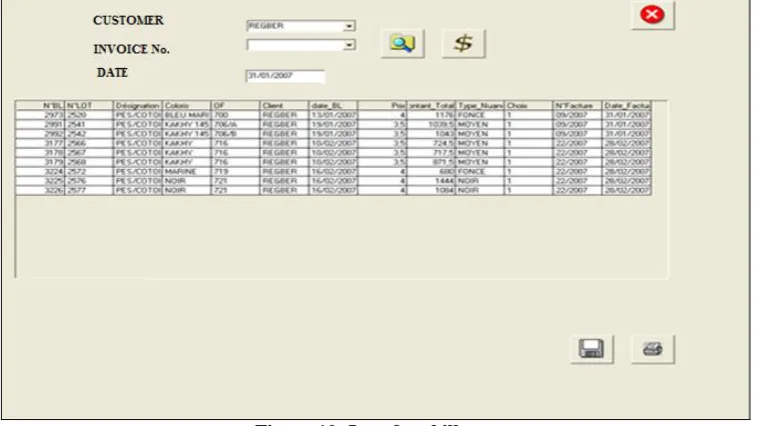The width and height of the screenshot is (759, 426).
Task: Select the row with N°BL 3224
Action: (x=334, y=171)
